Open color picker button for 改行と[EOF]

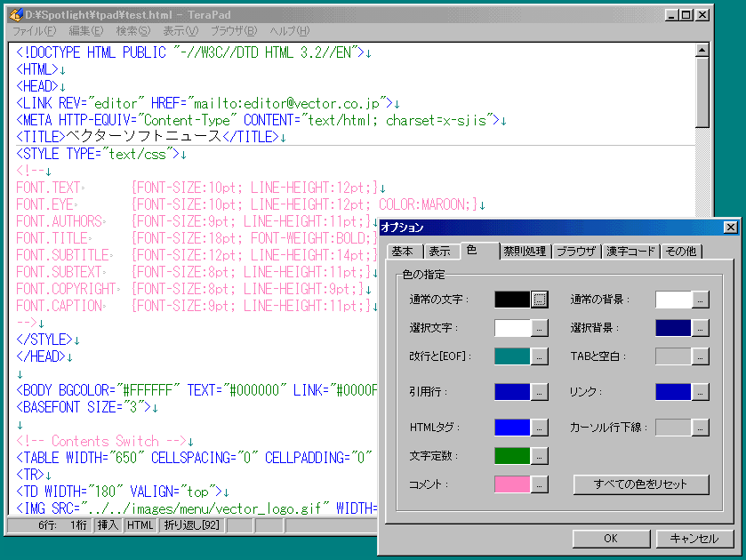tap(539, 356)
